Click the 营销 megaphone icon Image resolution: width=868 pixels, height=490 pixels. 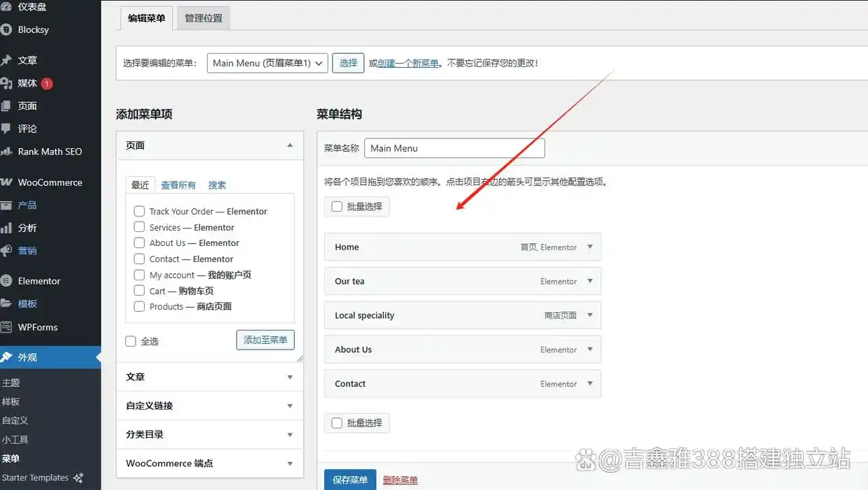pos(6,250)
